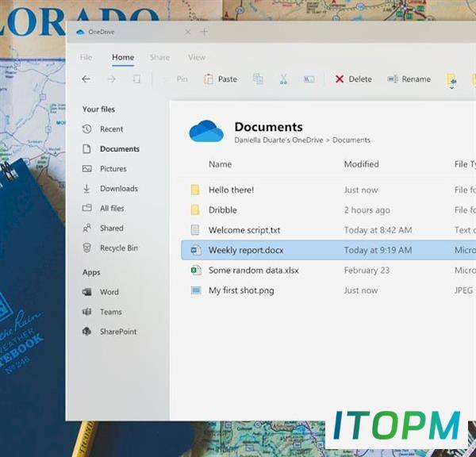Click the Welcome script text file icon
The width and height of the screenshot is (476, 457).
pos(195,230)
